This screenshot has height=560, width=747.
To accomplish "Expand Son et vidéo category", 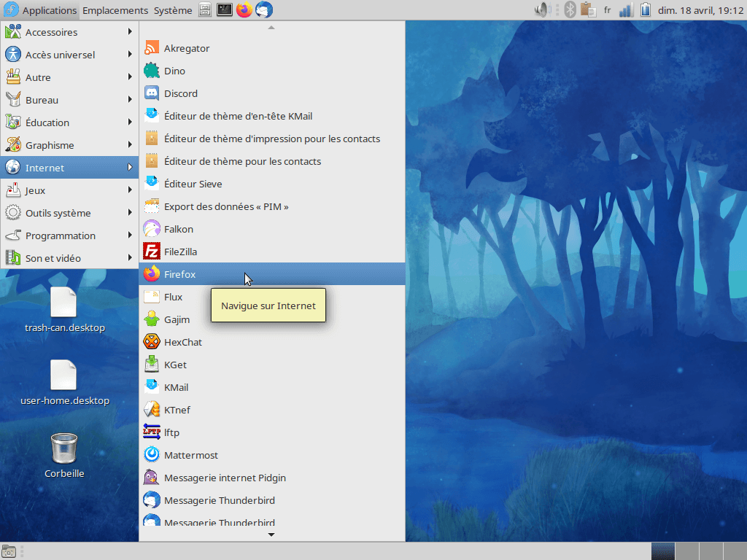I will pyautogui.click(x=69, y=259).
